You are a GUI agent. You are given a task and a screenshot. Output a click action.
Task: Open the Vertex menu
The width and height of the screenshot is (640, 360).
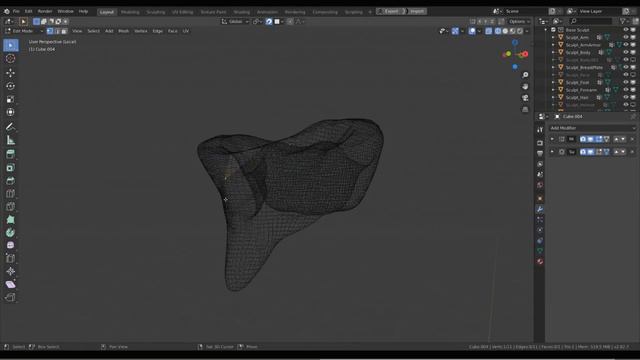pyautogui.click(x=141, y=31)
